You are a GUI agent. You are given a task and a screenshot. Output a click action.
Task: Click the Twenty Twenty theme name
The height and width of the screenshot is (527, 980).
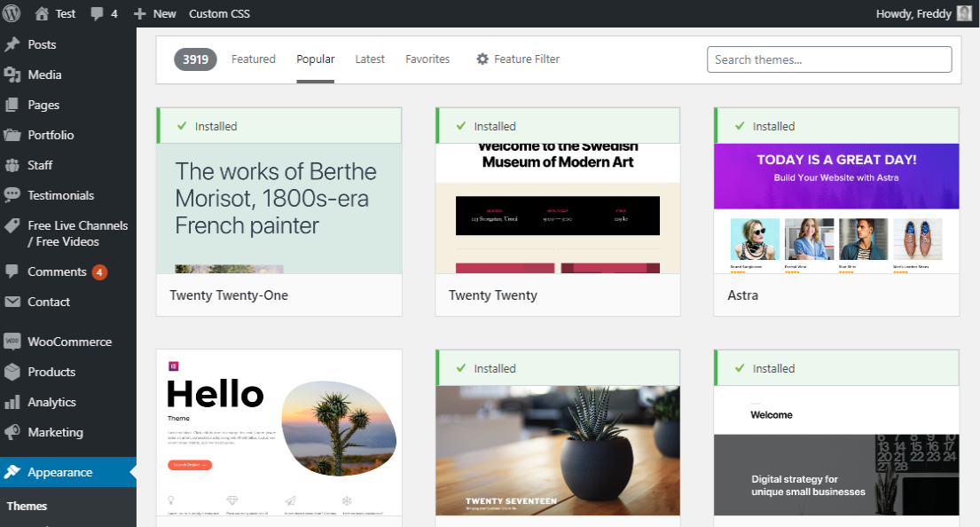pyautogui.click(x=493, y=295)
